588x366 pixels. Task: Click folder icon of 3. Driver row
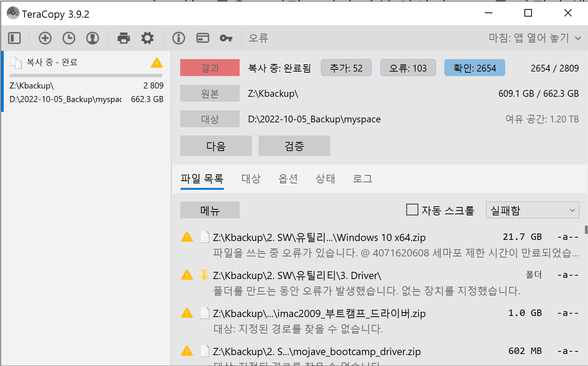[204, 275]
